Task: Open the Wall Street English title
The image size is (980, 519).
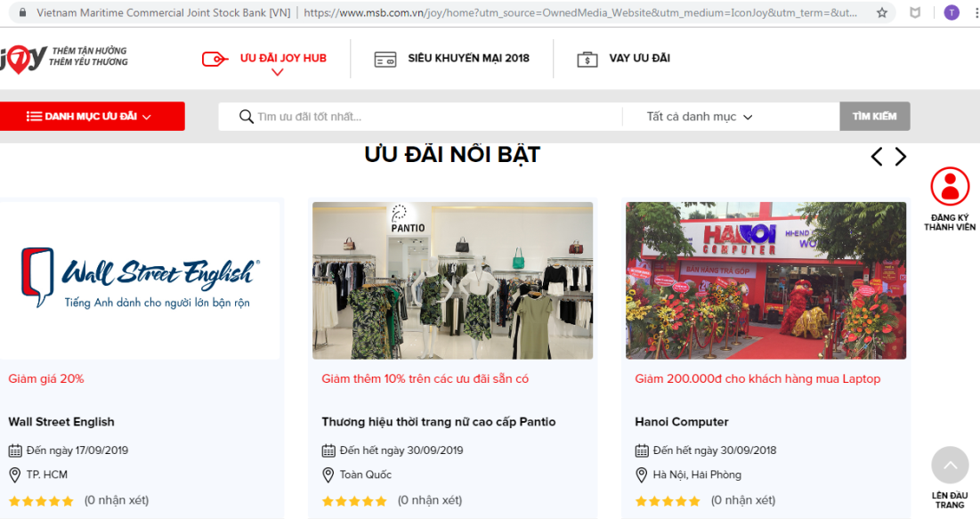Action: click(61, 422)
